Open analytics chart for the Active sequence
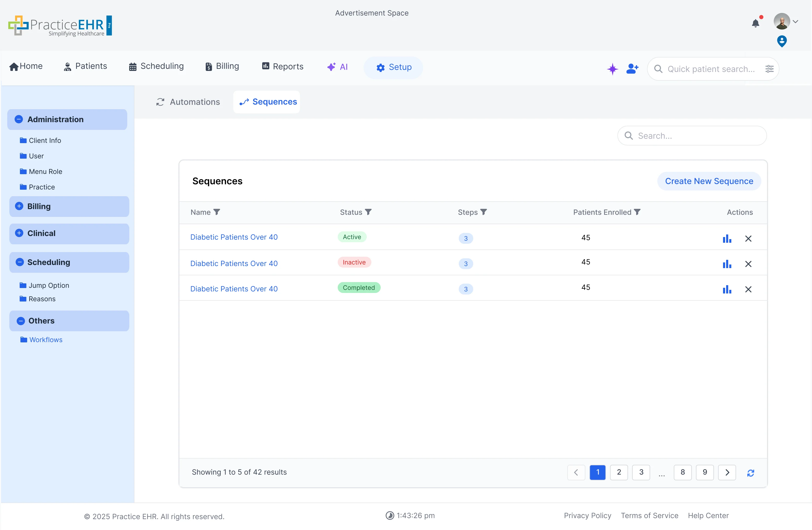The width and height of the screenshot is (812, 530). pyautogui.click(x=727, y=238)
